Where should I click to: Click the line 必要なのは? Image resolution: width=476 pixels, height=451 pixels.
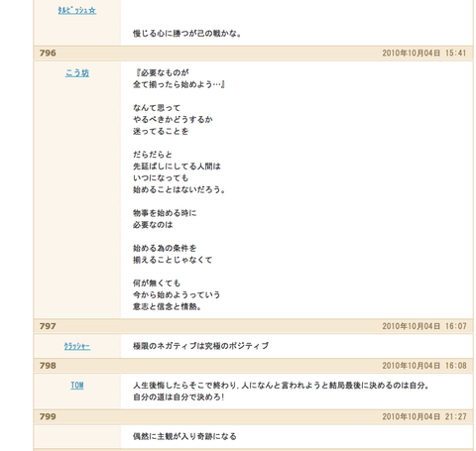click(153, 225)
